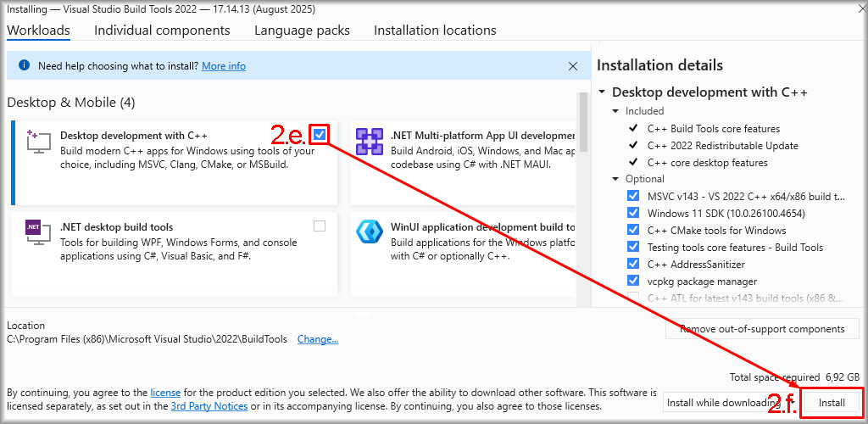Click the blue info icon in help banner
Image resolution: width=868 pixels, height=424 pixels.
(24, 65)
